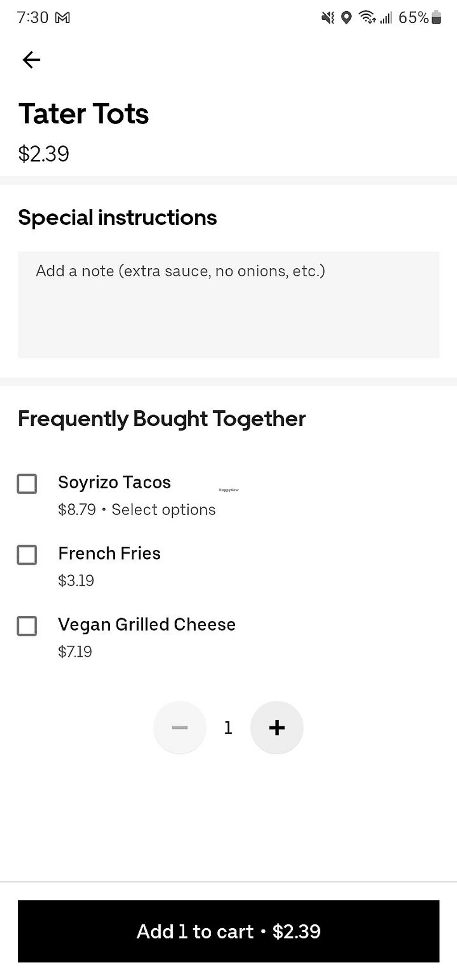Tap the Gmail notification icon
The height and width of the screenshot is (980, 457).
(x=62, y=18)
